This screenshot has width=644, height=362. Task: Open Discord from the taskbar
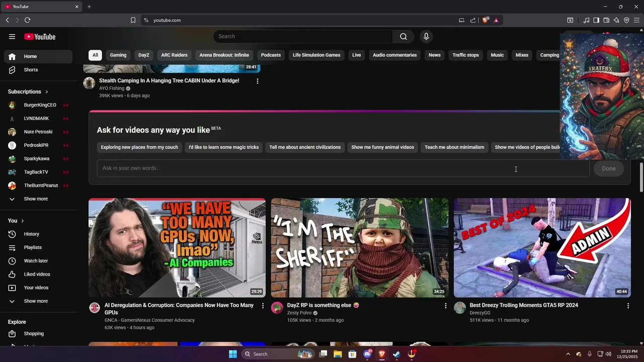coord(367,354)
